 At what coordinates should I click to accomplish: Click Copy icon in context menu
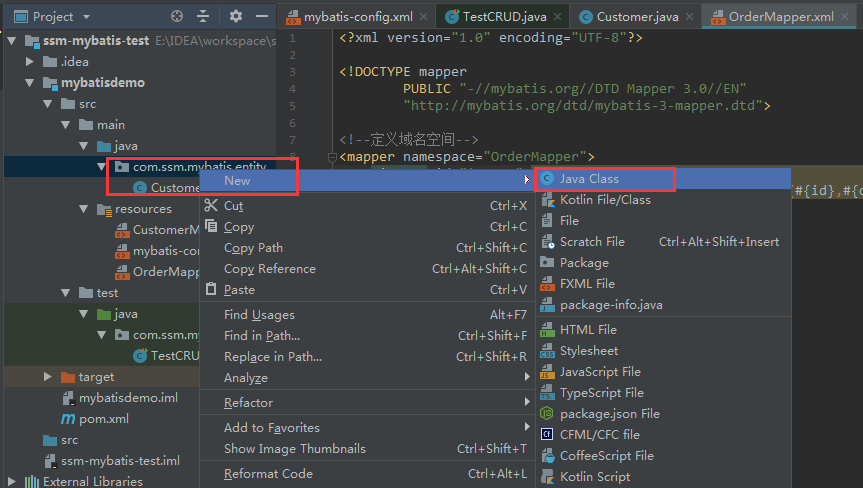point(211,226)
